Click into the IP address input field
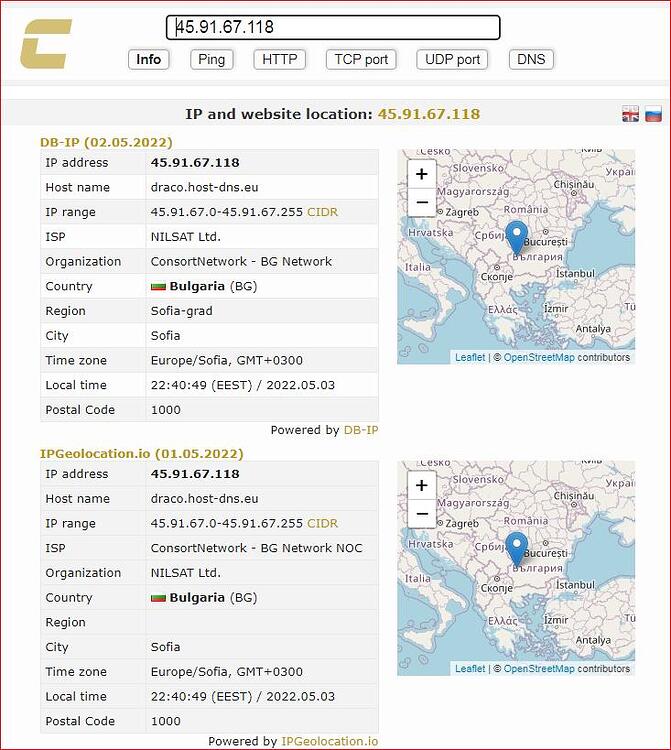 point(333,27)
